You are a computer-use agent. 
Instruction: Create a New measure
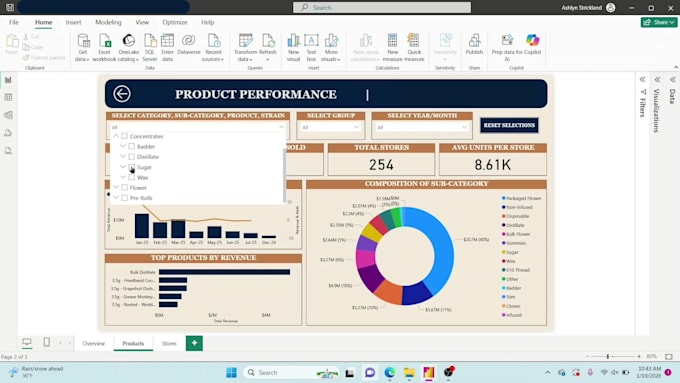click(392, 47)
